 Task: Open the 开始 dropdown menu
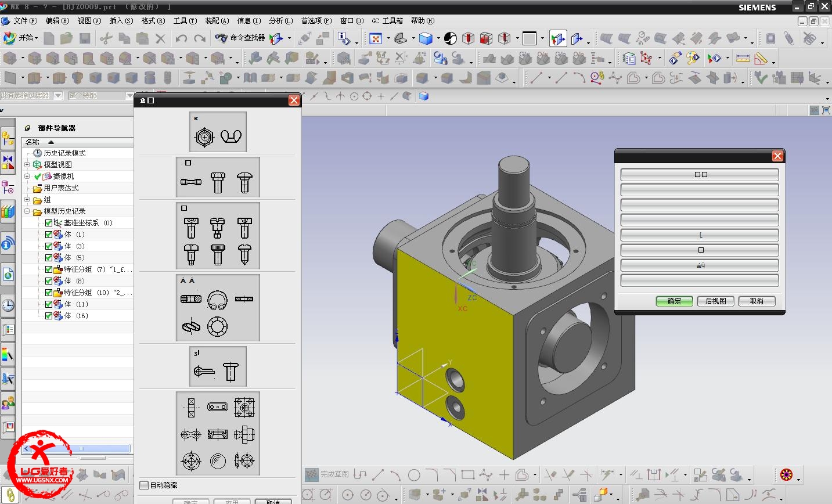pyautogui.click(x=20, y=38)
